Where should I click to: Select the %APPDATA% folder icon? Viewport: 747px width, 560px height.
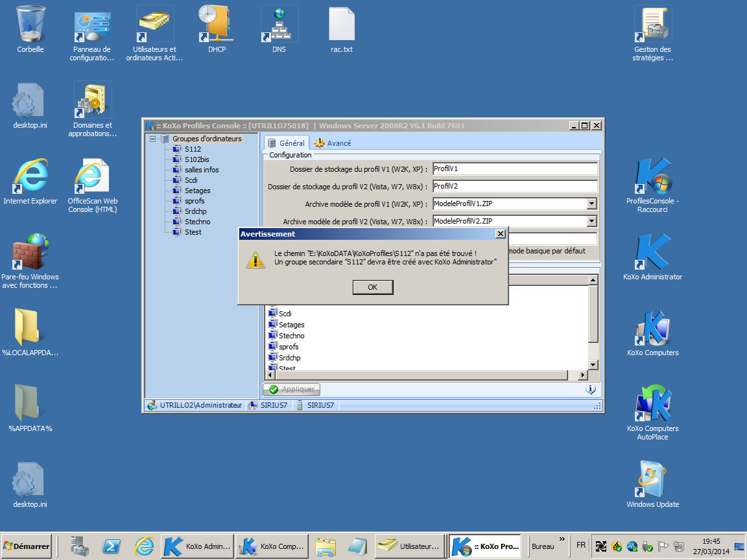[30, 408]
